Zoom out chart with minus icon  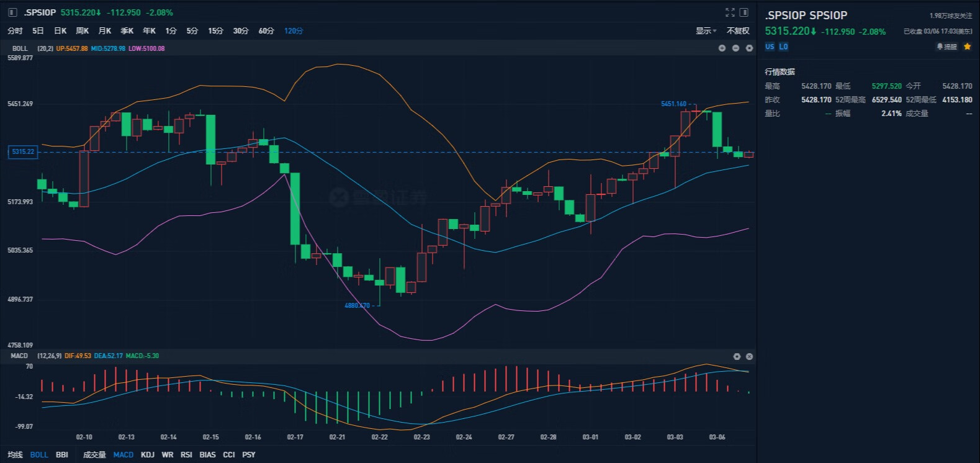tap(735, 48)
